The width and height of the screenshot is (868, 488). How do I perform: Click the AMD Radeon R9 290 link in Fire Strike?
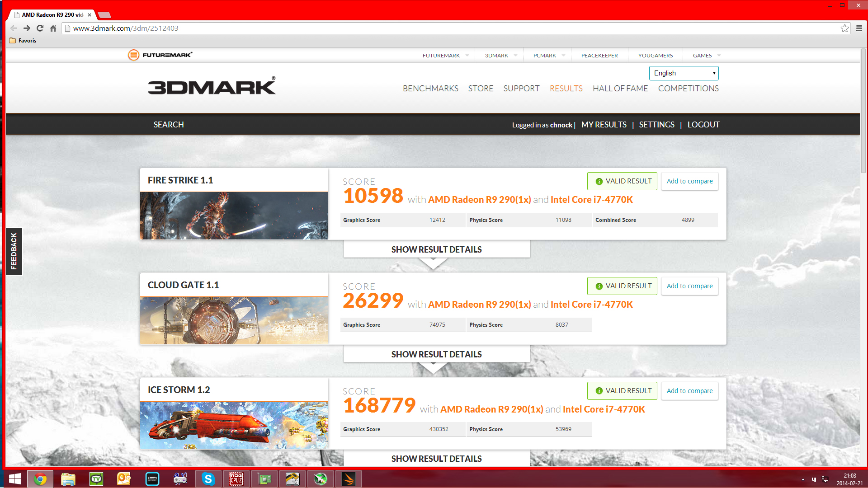479,200
